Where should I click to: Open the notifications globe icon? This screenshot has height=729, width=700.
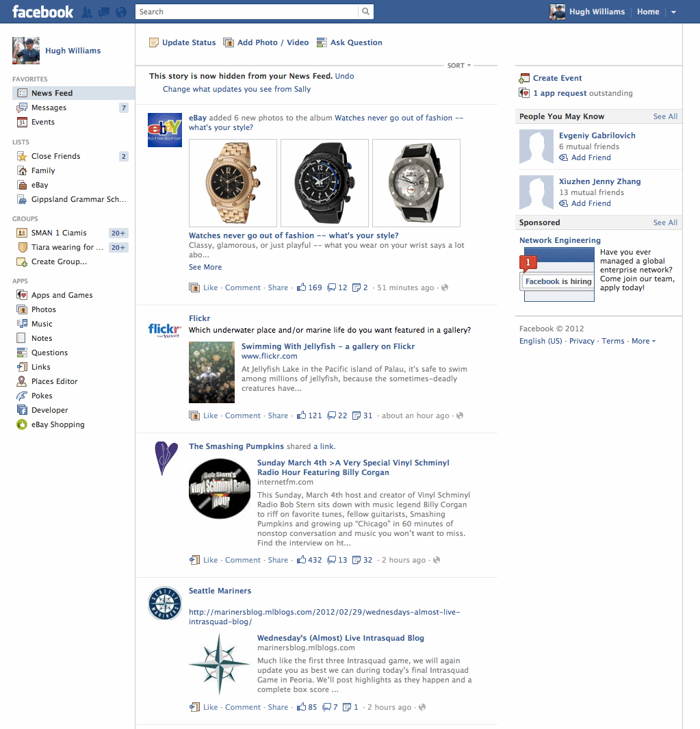pos(121,12)
